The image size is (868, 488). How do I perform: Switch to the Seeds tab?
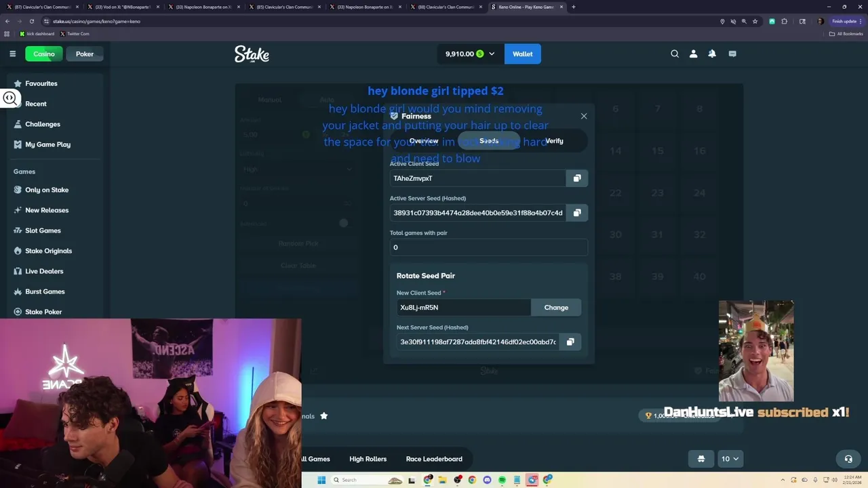pos(489,141)
